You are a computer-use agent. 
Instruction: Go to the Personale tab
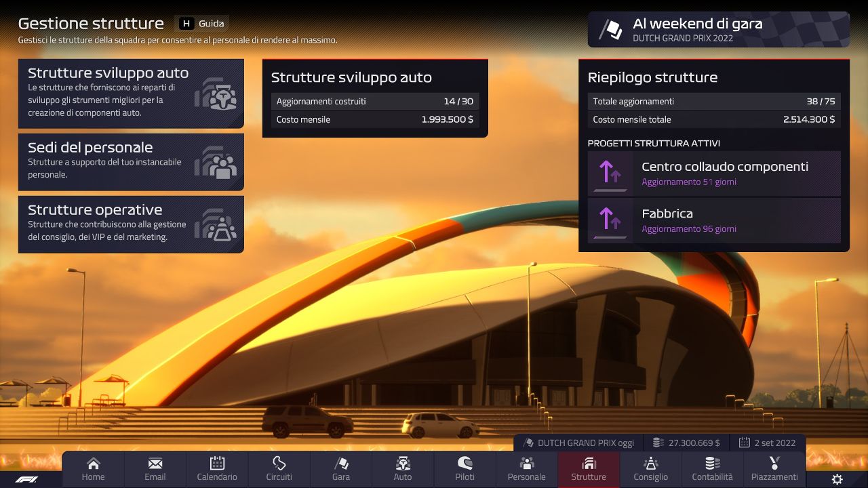(527, 469)
